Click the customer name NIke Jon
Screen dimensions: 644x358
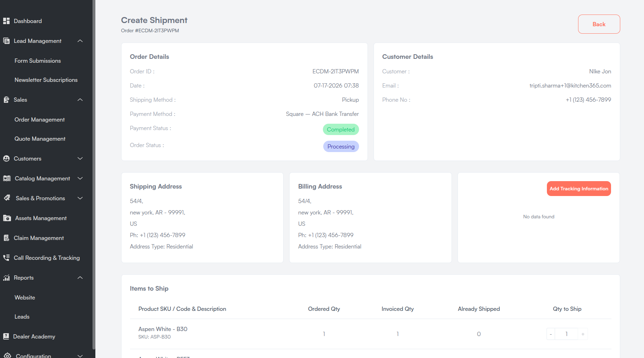[600, 71]
